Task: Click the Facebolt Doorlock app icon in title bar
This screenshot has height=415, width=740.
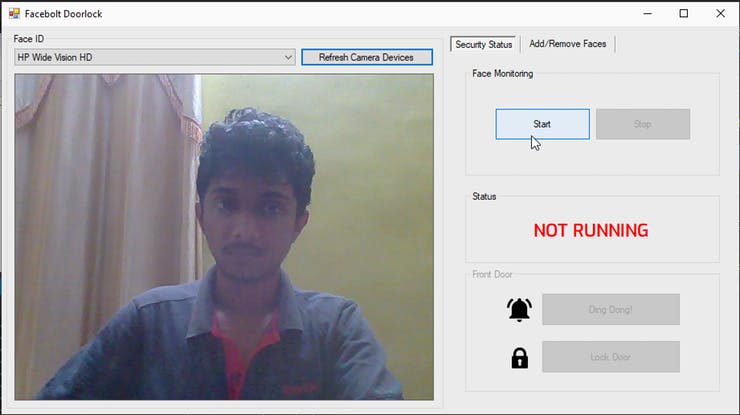Action: point(14,14)
